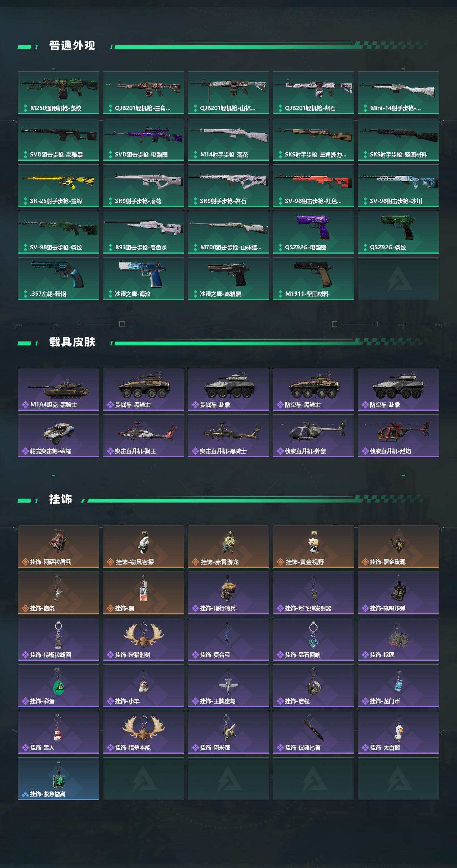Select the QSZ92G-电路图 purple pistol
Image resolution: width=457 pixels, height=868 pixels.
(x=313, y=232)
